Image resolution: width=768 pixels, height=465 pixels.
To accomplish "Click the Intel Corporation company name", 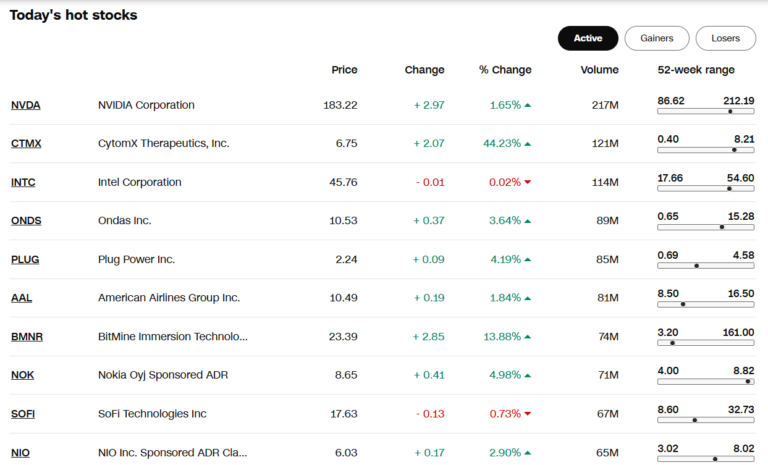I will 140,182.
